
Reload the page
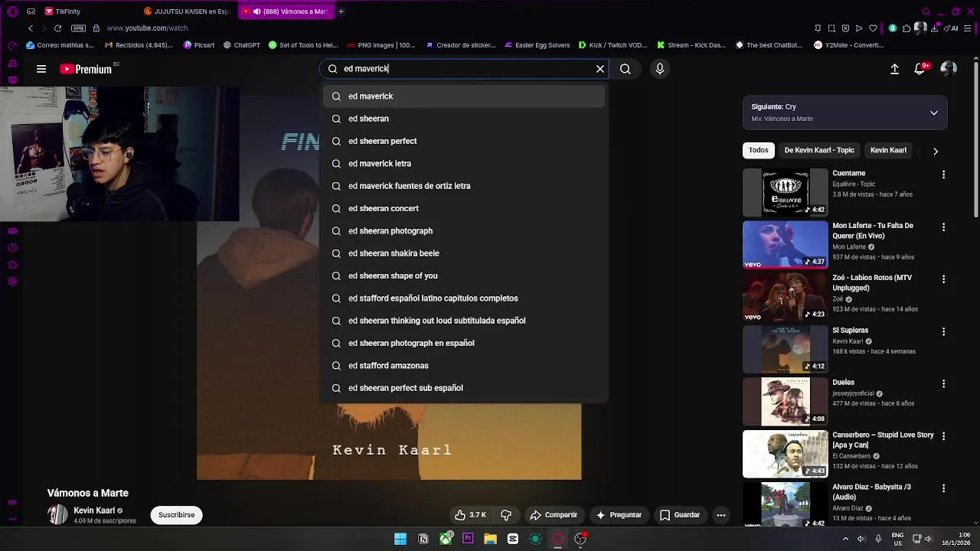pos(57,28)
